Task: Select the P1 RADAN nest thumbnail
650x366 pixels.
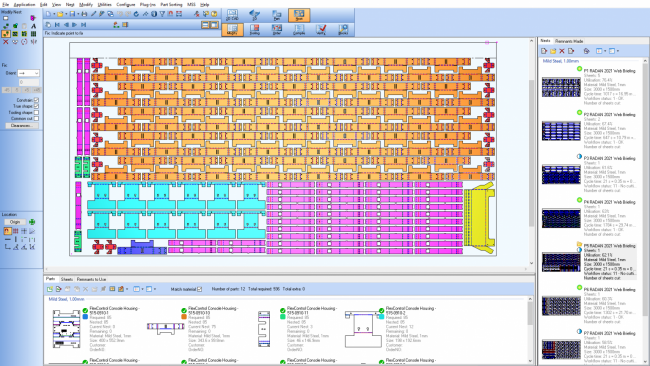Action: [x=561, y=87]
